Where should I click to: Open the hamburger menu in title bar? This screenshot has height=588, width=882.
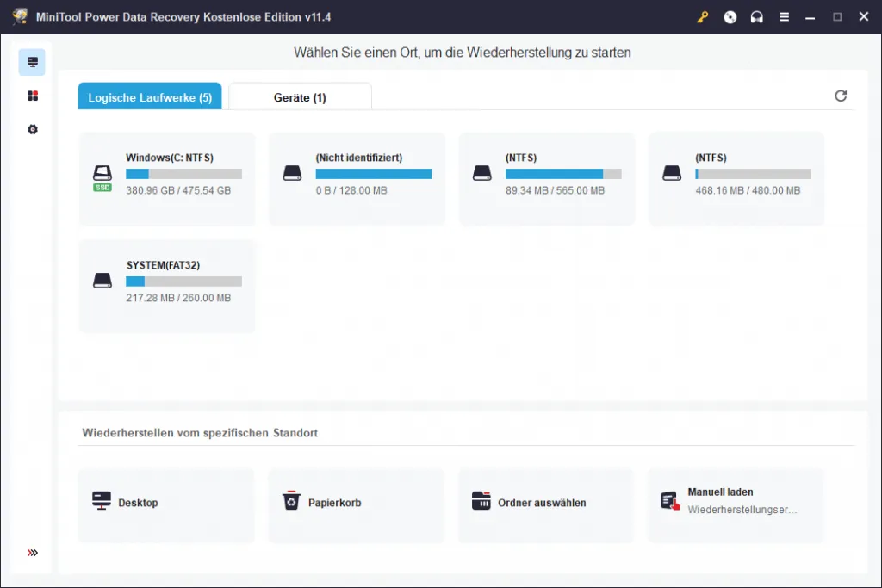pyautogui.click(x=784, y=17)
